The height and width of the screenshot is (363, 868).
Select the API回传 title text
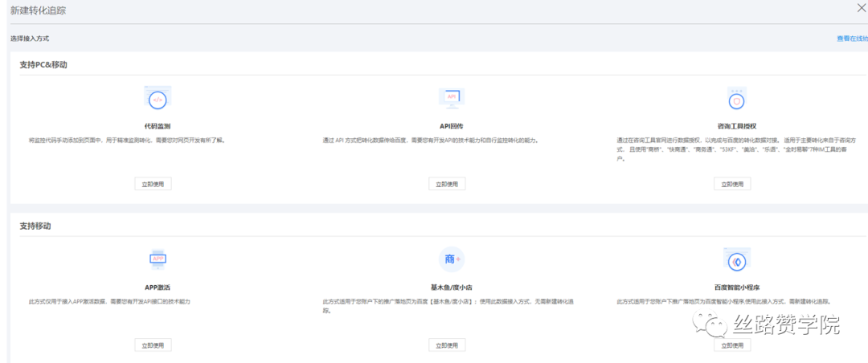tap(451, 126)
